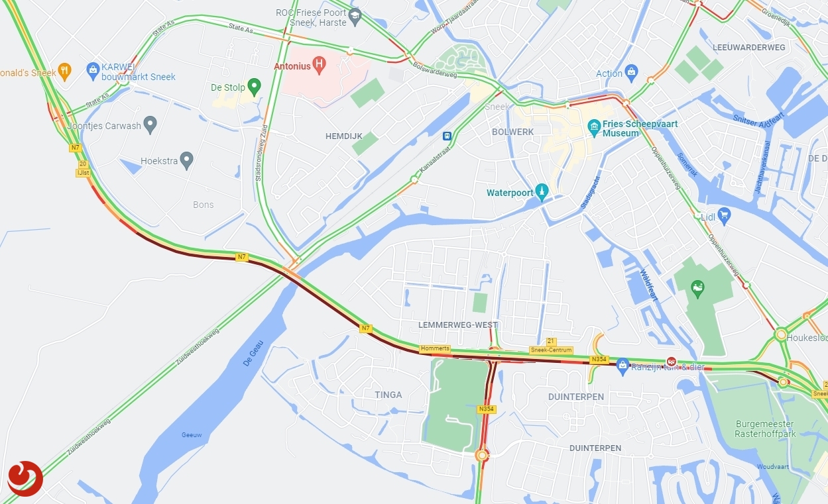Image resolution: width=828 pixels, height=504 pixels.
Task: Click the Hommerts exit road sign
Action: click(435, 348)
